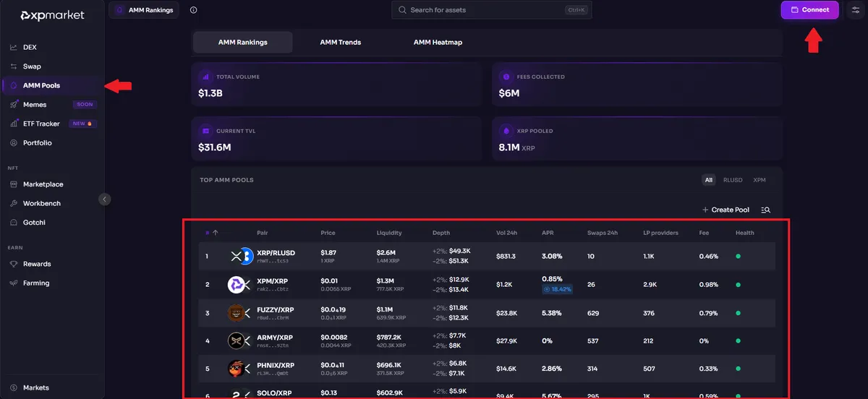This screenshot has width=868, height=399.
Task: Open the ARMY/XRP pool row
Action: click(487, 340)
